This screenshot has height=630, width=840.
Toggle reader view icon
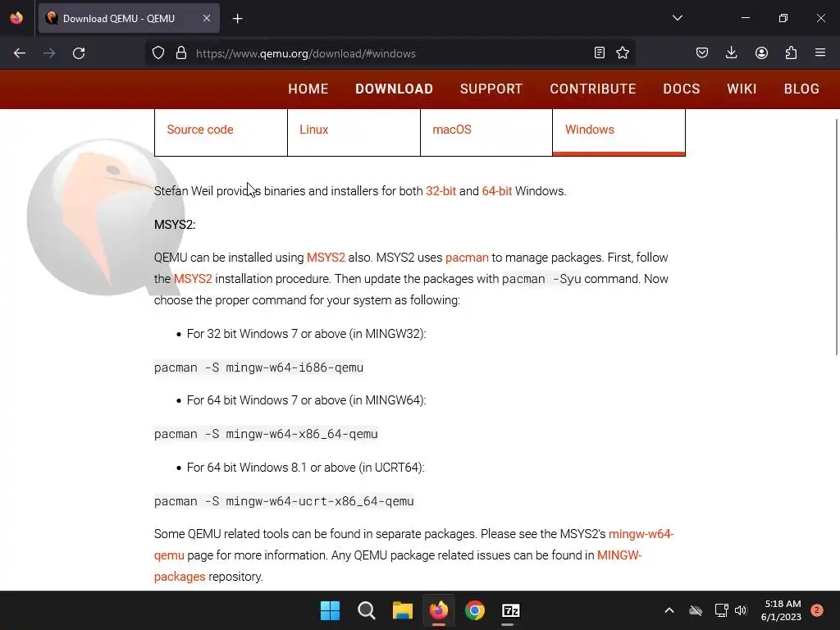600,52
